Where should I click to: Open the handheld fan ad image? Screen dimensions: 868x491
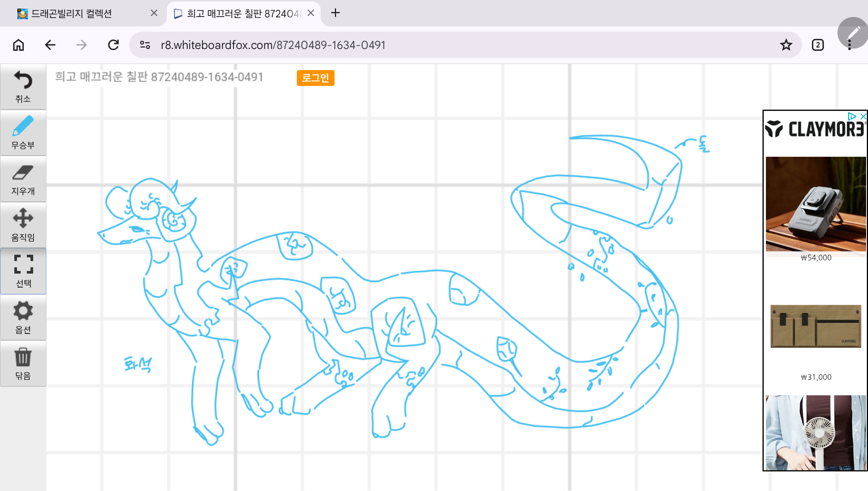(x=816, y=432)
